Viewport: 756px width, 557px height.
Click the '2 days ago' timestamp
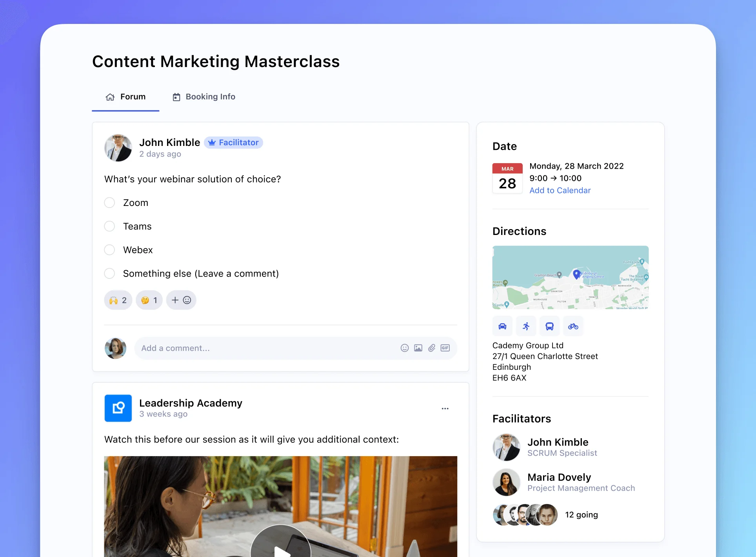coord(160,154)
